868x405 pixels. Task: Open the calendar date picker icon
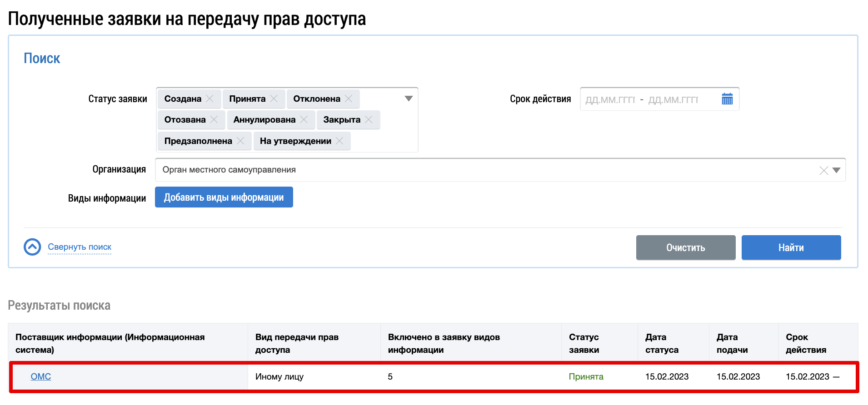[727, 99]
